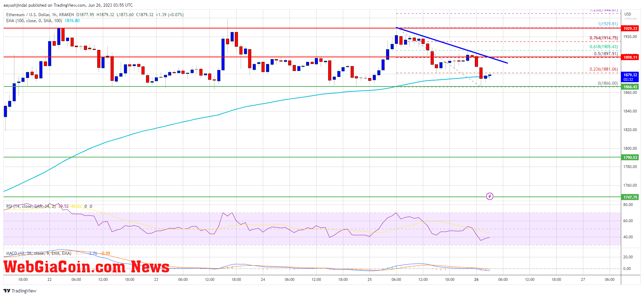Select the Ethereum / U.S. Dollar symbol legend
Image resolution: width=644 pixels, height=297 pixels.
(x=40, y=15)
